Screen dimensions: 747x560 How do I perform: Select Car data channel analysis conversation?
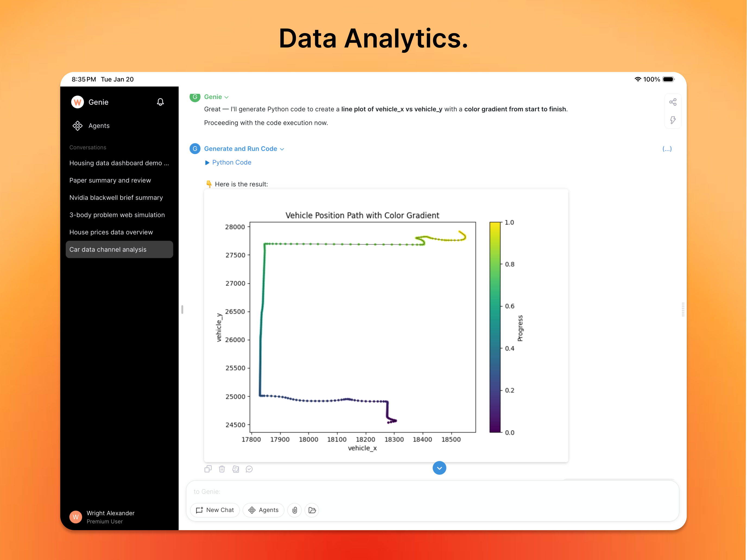[119, 249]
